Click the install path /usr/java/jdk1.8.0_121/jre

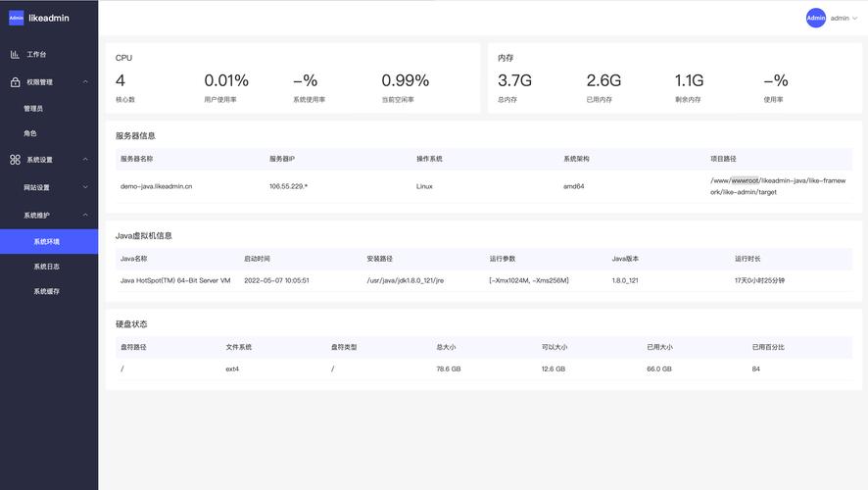(406, 280)
